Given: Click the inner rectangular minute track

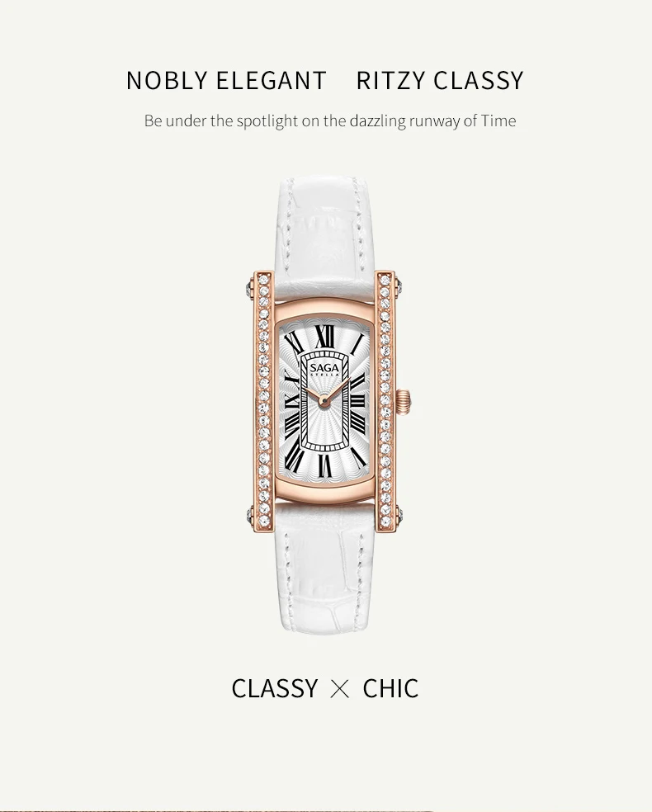Looking at the screenshot, I should click(x=324, y=399).
